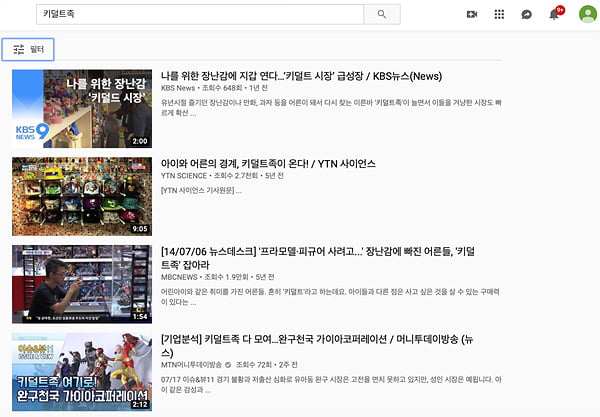Click description starting '07/17 이슈&뷰11'
The width and height of the screenshot is (600, 417).
click(331, 384)
